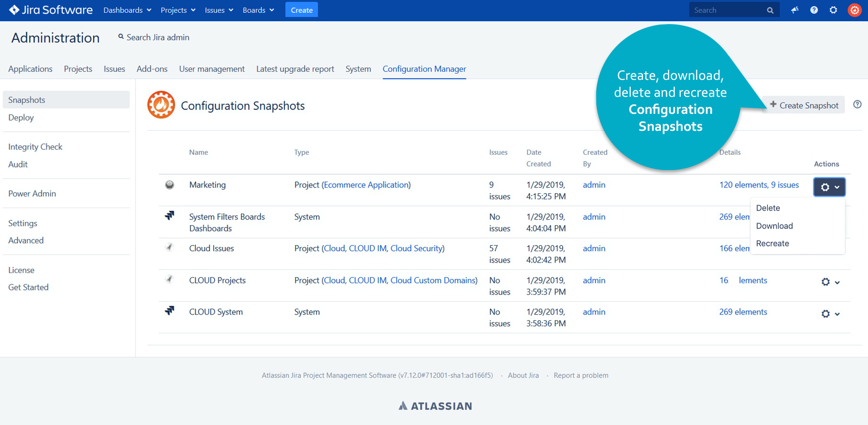Switch to the Applications tab
The image size is (868, 425).
[30, 69]
